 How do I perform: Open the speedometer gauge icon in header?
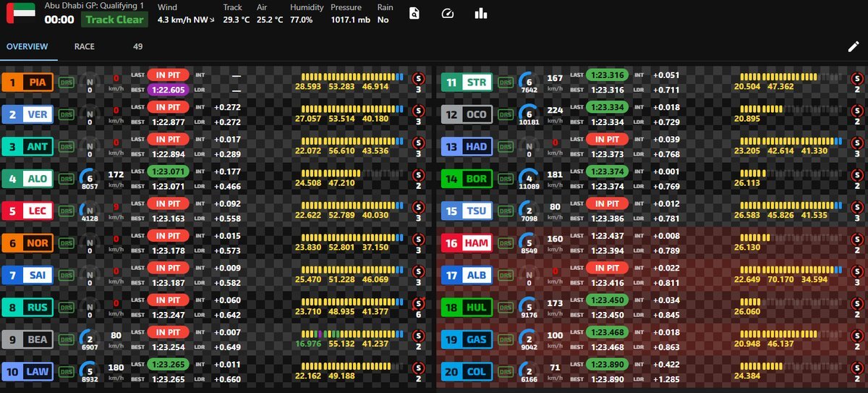coord(446,14)
